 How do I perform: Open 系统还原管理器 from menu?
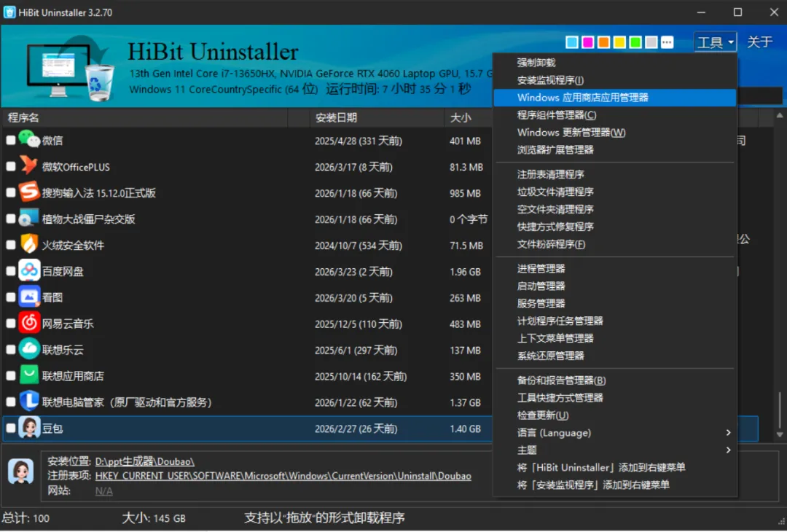615,356
